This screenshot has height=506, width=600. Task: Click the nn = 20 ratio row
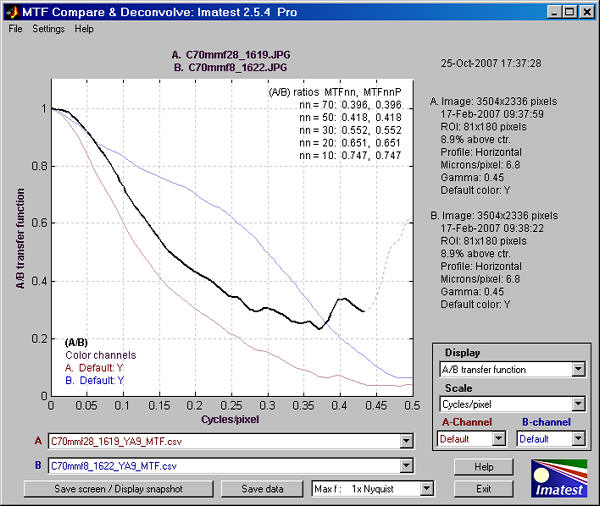350,143
